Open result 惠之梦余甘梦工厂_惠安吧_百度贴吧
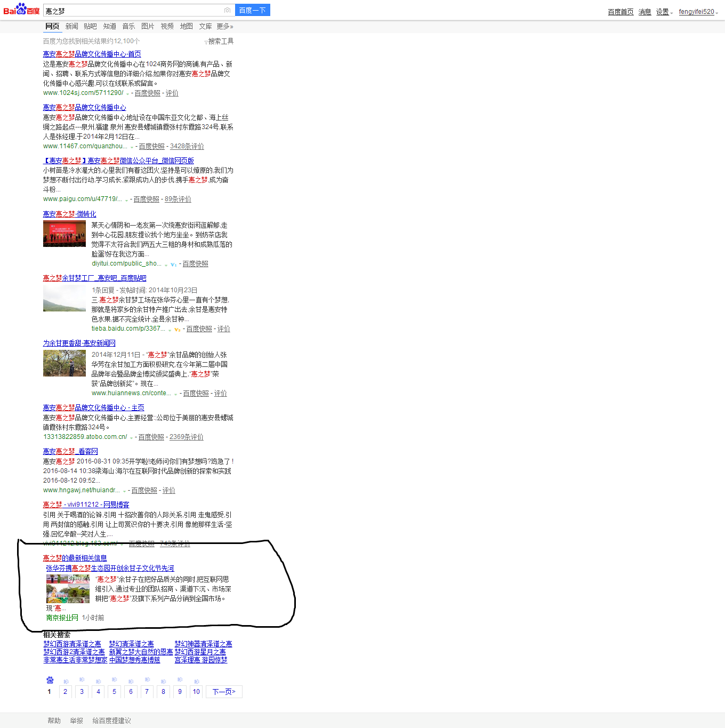This screenshot has width=725, height=728. pyautogui.click(x=94, y=278)
